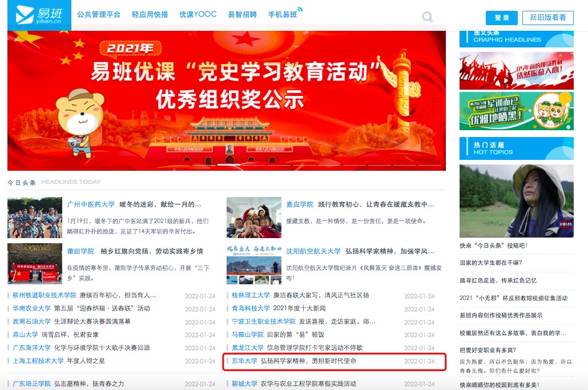The height and width of the screenshot is (390, 588).
Task: Open 优课YOOC navigation item
Action: tap(198, 15)
